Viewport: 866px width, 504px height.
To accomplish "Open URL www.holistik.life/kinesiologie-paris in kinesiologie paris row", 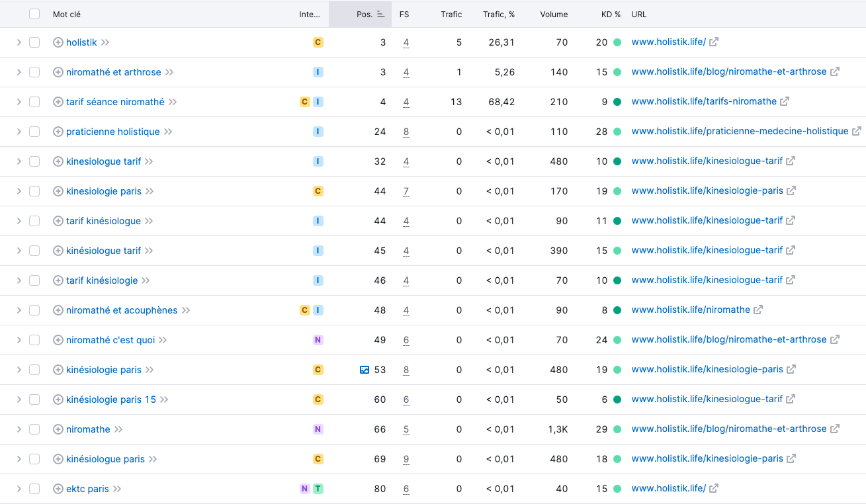I will click(x=707, y=190).
